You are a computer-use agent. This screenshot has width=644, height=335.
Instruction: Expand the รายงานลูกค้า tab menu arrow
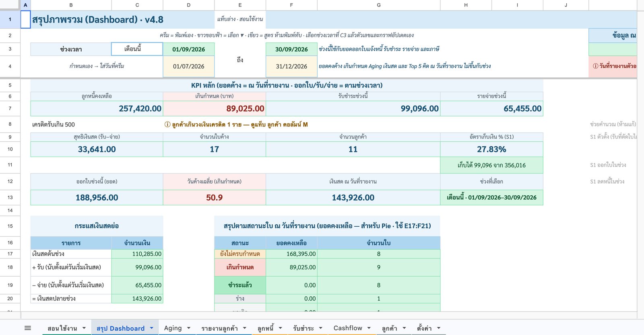tap(245, 328)
